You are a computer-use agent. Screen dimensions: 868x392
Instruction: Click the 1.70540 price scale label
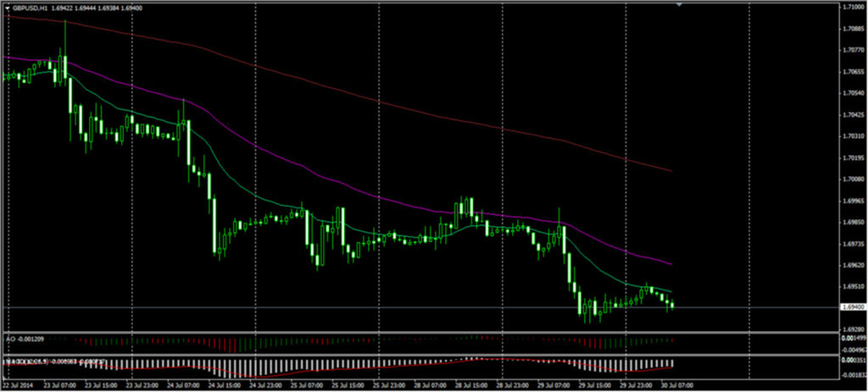854,93
